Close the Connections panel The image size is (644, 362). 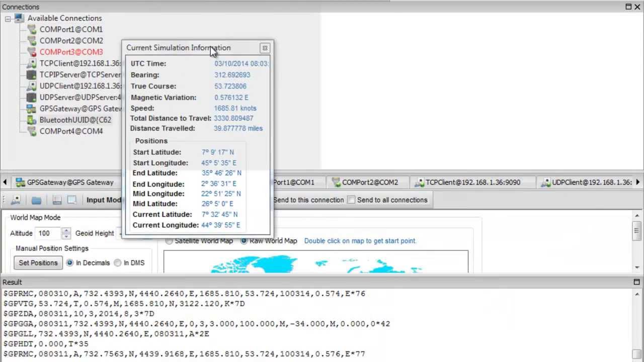coord(637,7)
